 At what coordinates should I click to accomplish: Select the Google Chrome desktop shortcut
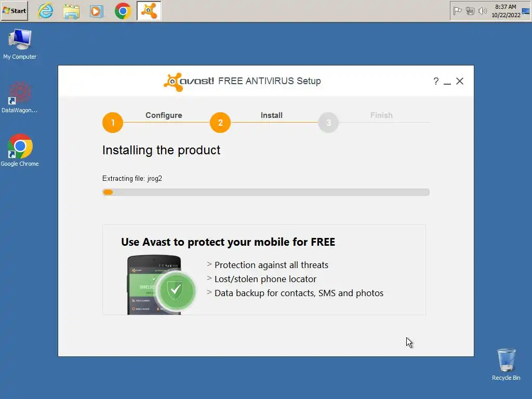20,150
